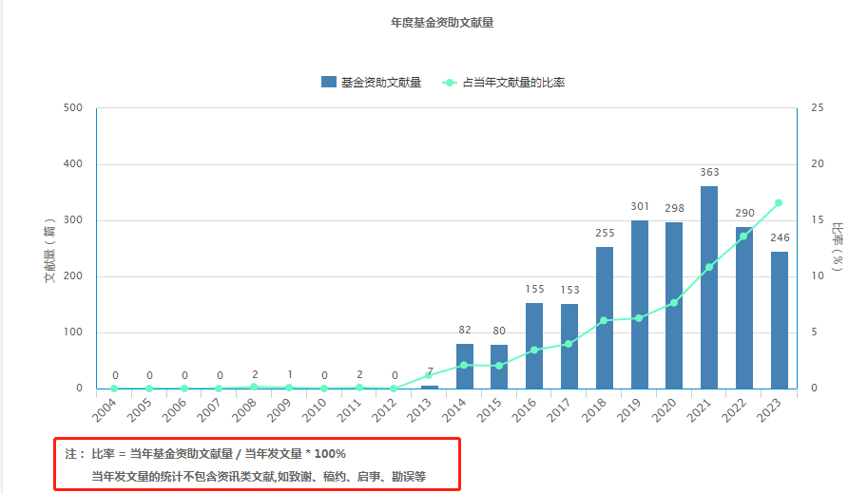Click the 2016 bar labeled 155
868x493 pixels.
tap(534, 346)
